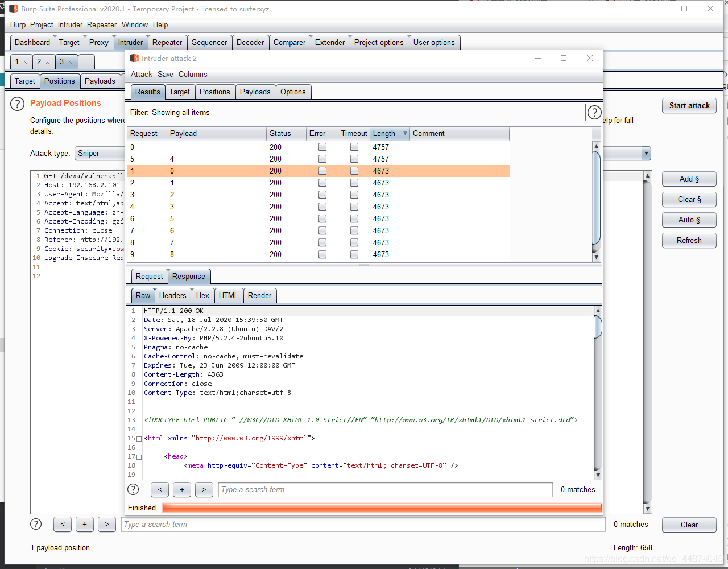Image resolution: width=728 pixels, height=569 pixels.
Task: Click the response search term field
Action: coord(386,489)
